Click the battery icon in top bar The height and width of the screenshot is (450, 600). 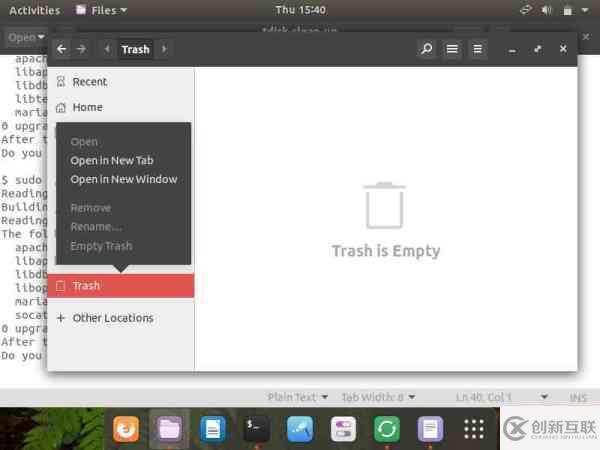(x=567, y=10)
